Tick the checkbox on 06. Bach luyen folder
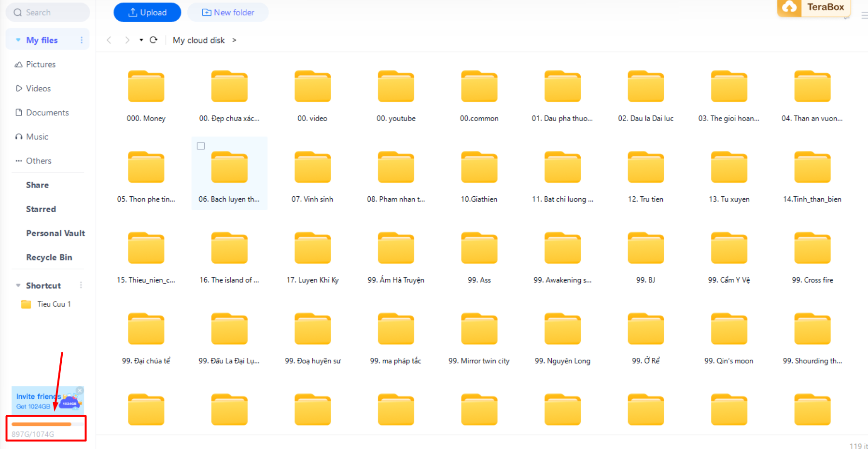The width and height of the screenshot is (868, 449). [201, 146]
